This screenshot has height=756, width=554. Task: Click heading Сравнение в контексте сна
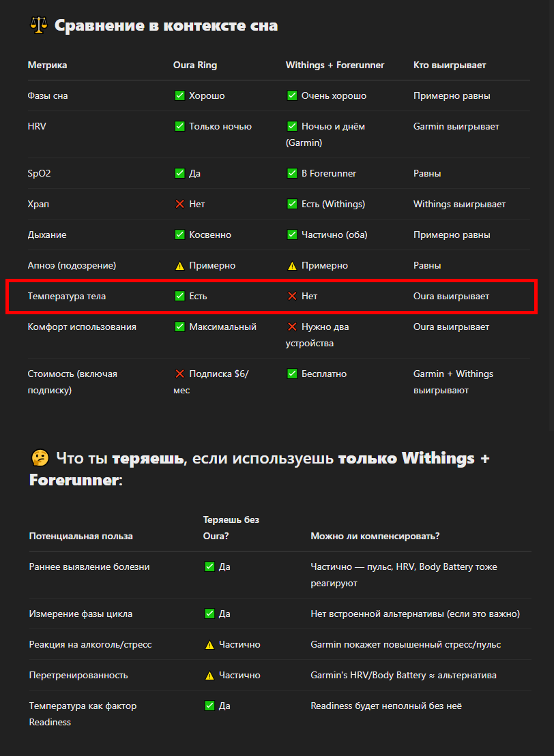tap(166, 25)
